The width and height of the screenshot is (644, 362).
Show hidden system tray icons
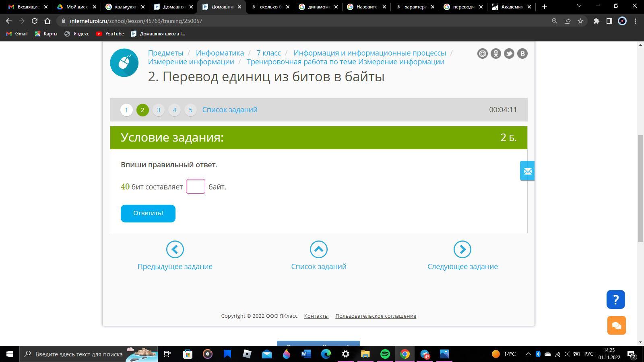[x=528, y=354]
